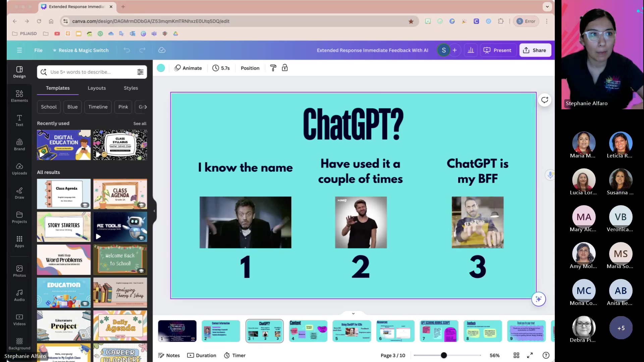This screenshot has height=362, width=644.
Task: Click the Present button
Action: pyautogui.click(x=497, y=50)
